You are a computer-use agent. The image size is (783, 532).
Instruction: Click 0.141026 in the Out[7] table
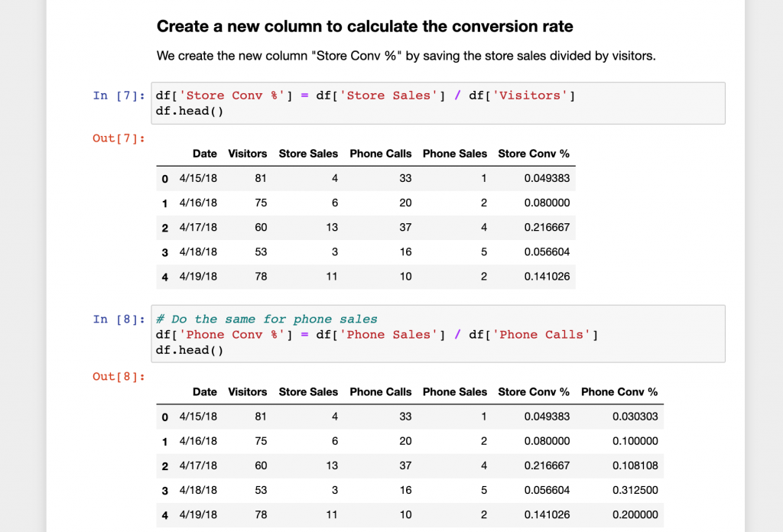tap(547, 277)
